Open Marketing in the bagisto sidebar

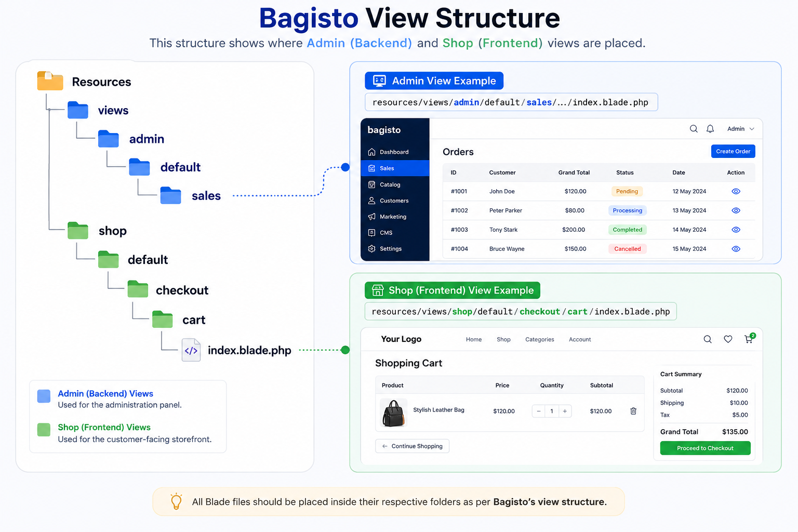[395, 217]
